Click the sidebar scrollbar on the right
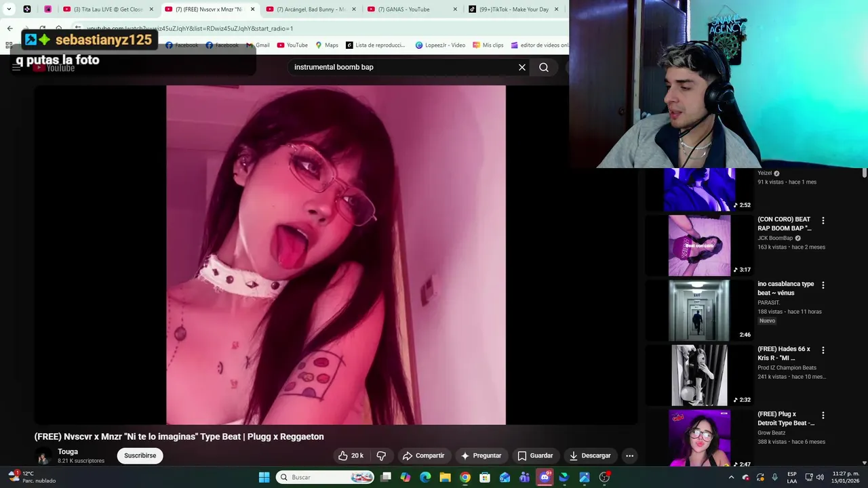868x488 pixels. [865, 173]
